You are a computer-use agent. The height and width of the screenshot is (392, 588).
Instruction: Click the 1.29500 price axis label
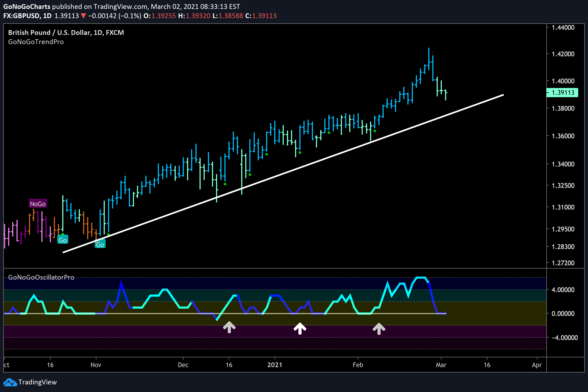pos(563,229)
